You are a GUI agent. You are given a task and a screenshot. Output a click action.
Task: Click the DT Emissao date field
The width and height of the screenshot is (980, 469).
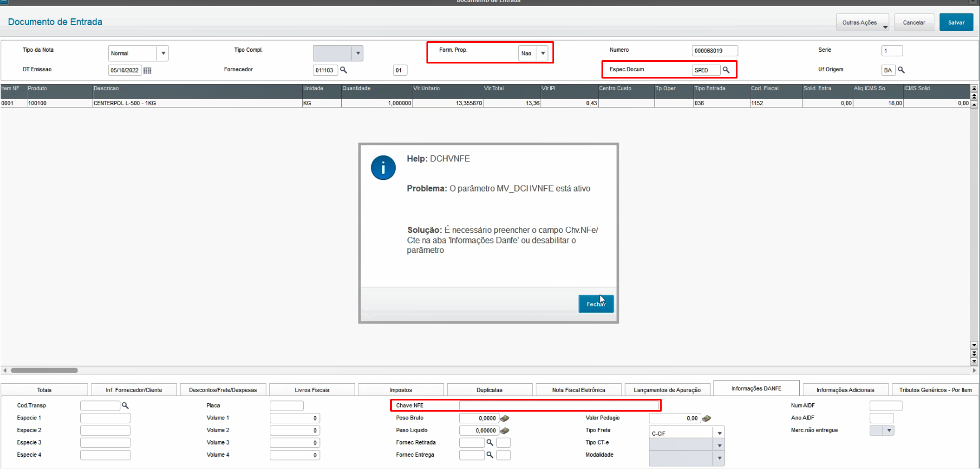125,70
